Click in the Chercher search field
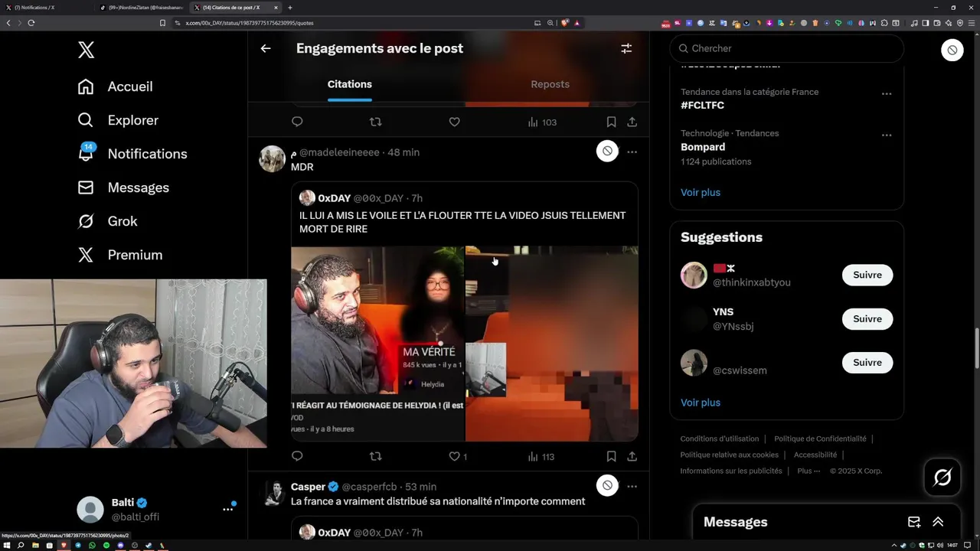The height and width of the screenshot is (551, 980). tap(786, 48)
